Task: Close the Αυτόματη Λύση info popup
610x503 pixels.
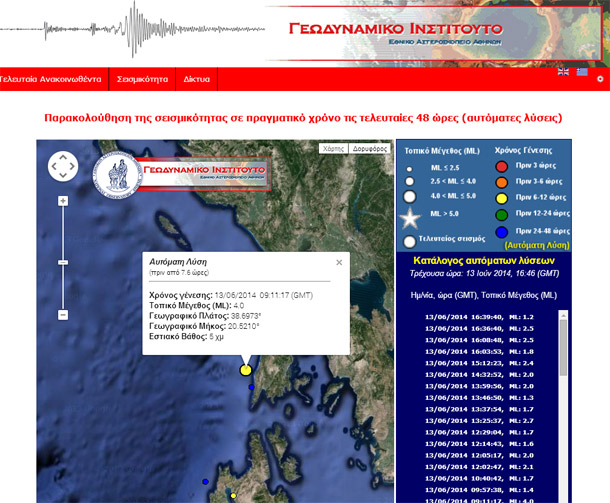Action: click(339, 263)
